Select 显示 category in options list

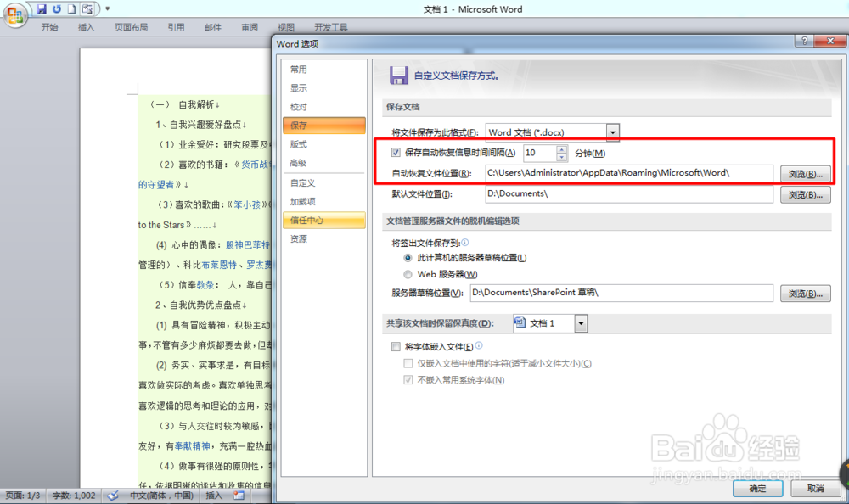click(x=323, y=87)
